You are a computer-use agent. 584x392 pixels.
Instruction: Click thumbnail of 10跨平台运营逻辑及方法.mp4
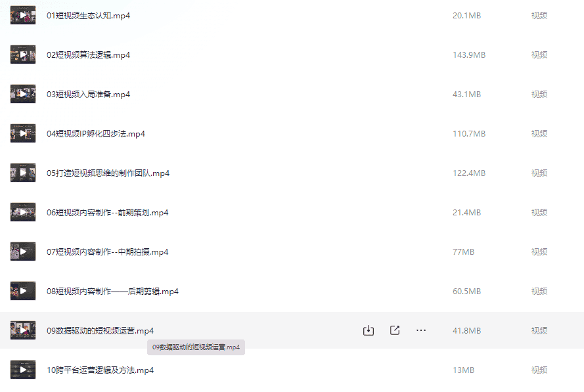point(23,370)
